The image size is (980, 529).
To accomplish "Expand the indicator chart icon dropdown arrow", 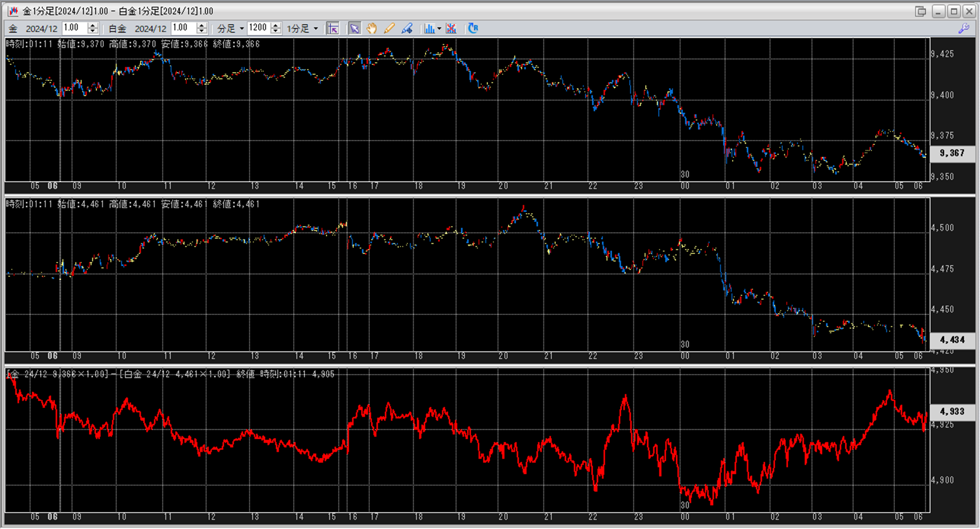I will click(x=440, y=28).
